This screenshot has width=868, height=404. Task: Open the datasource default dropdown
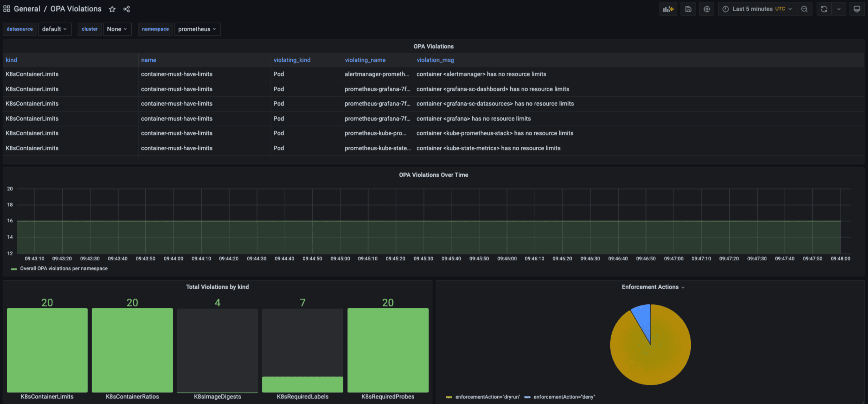54,29
